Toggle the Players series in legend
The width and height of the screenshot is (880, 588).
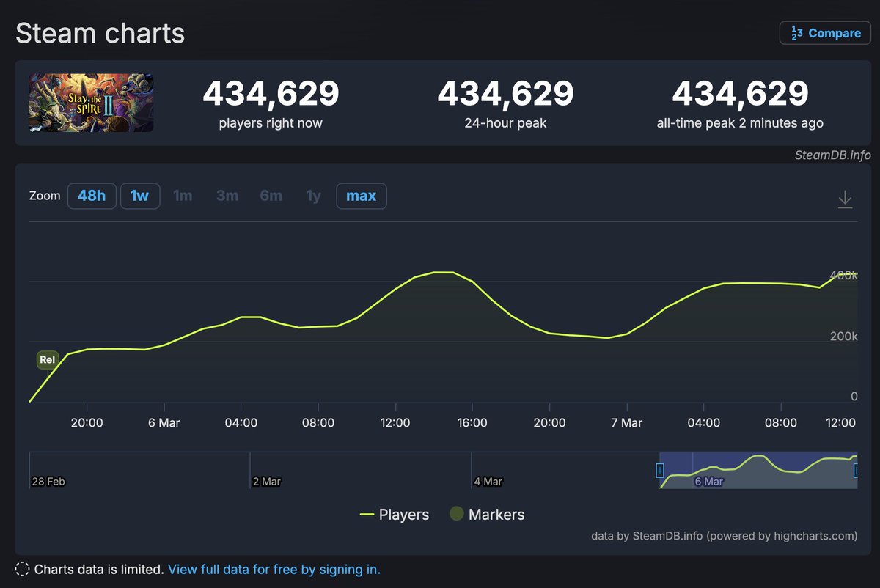[x=395, y=515]
